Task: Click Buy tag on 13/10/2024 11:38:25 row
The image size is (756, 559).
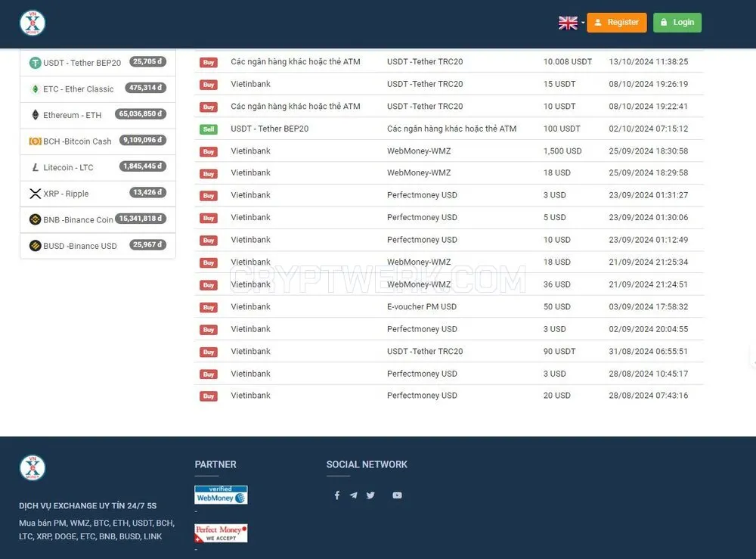Action: pyautogui.click(x=209, y=62)
